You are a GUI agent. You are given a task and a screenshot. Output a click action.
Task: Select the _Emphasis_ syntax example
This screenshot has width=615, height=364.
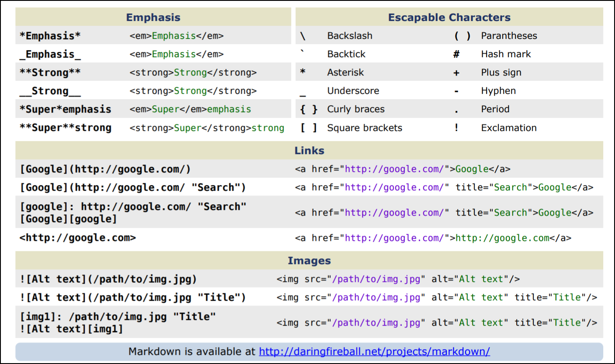click(50, 54)
